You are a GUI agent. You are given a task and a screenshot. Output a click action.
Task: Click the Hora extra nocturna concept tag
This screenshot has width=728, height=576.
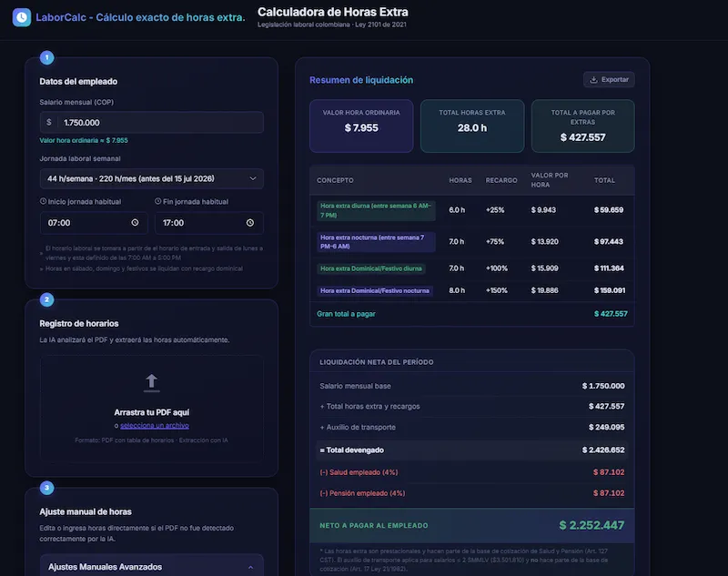tap(376, 242)
